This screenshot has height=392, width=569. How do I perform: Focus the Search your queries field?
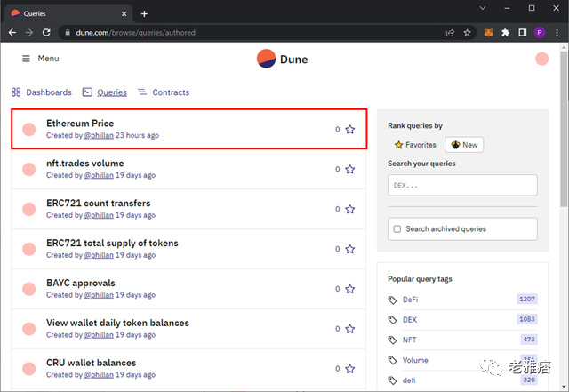[462, 185]
